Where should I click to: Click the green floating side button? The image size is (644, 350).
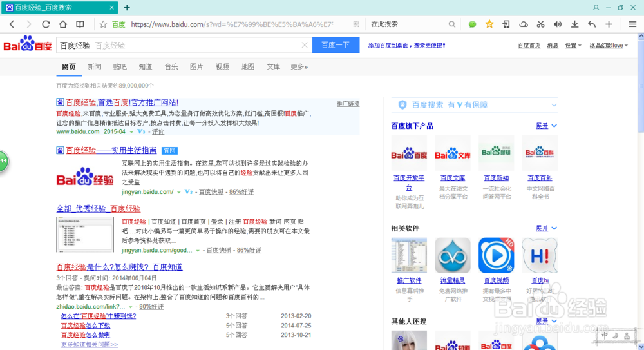pyautogui.click(x=4, y=160)
